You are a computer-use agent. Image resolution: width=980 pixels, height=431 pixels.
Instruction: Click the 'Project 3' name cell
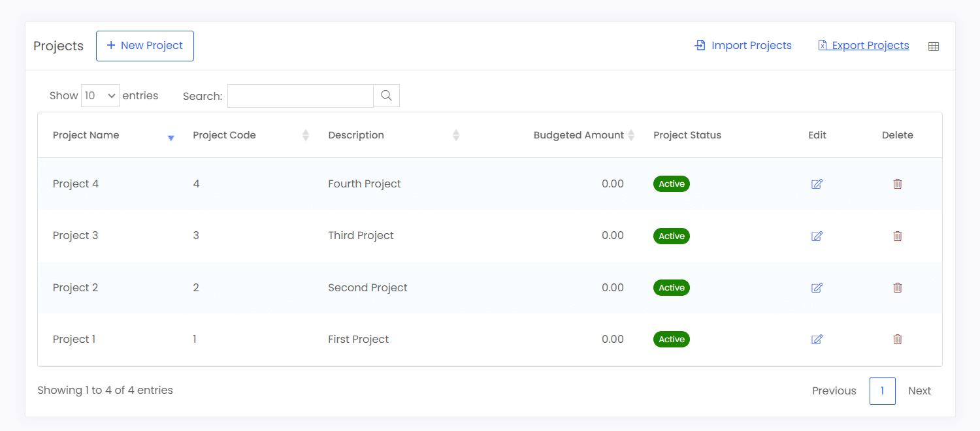(x=76, y=236)
